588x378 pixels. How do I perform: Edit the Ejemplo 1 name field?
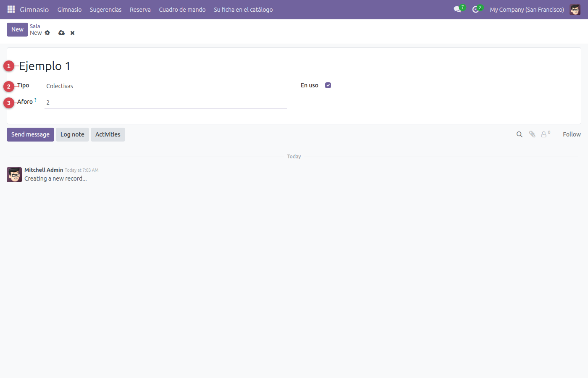click(x=45, y=66)
